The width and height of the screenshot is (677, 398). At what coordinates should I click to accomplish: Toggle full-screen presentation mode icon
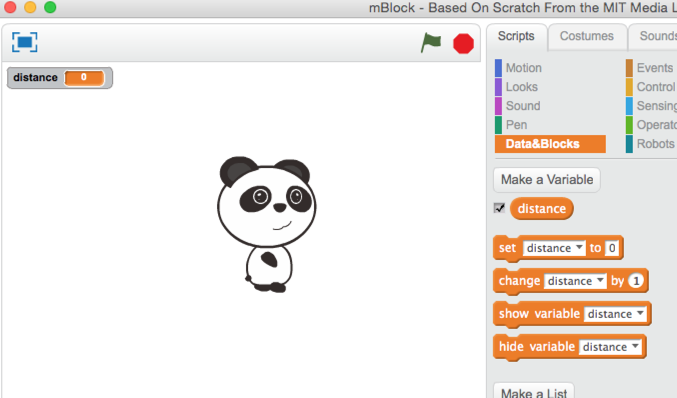click(x=25, y=42)
